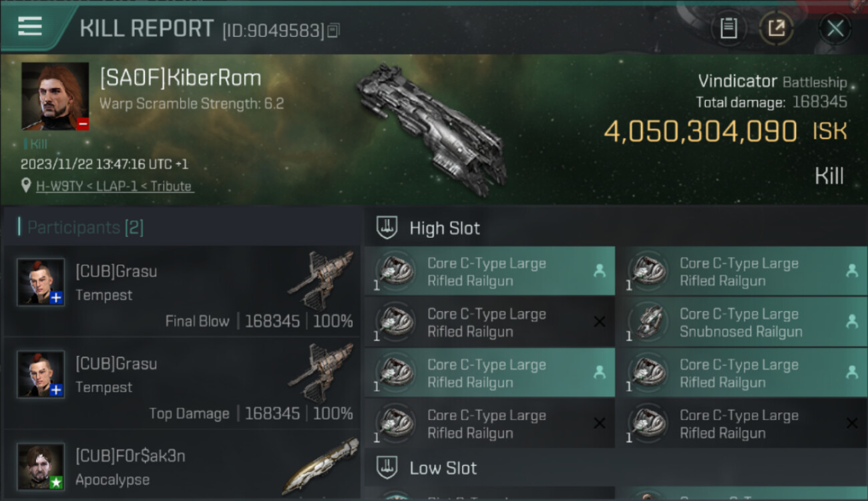Copy the kill report ID
The image size is (868, 501).
(333, 30)
